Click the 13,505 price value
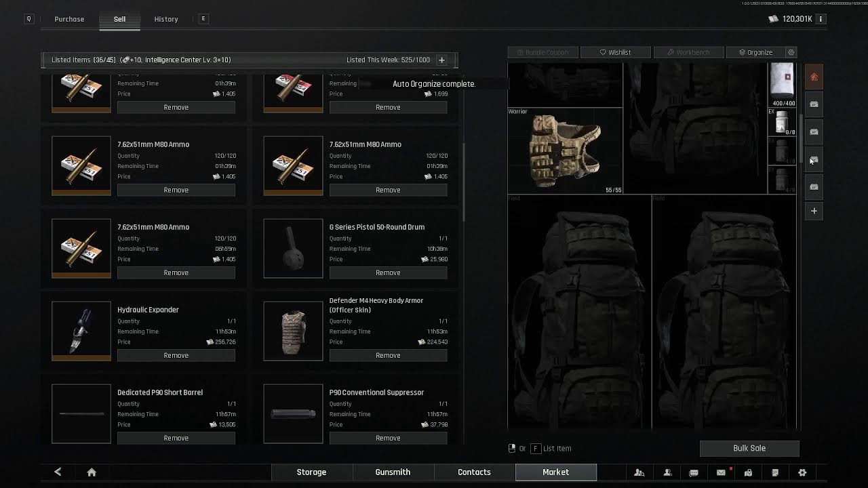This screenshot has height=488, width=868. pyautogui.click(x=226, y=424)
